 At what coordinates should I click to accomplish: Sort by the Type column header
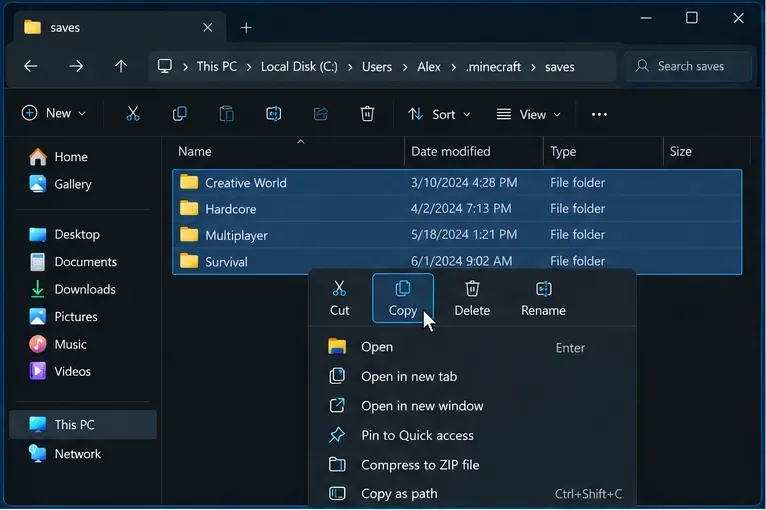(x=603, y=151)
